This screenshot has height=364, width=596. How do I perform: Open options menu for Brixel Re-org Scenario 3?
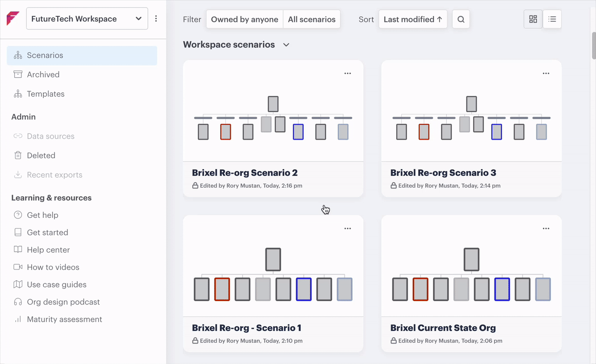click(546, 74)
